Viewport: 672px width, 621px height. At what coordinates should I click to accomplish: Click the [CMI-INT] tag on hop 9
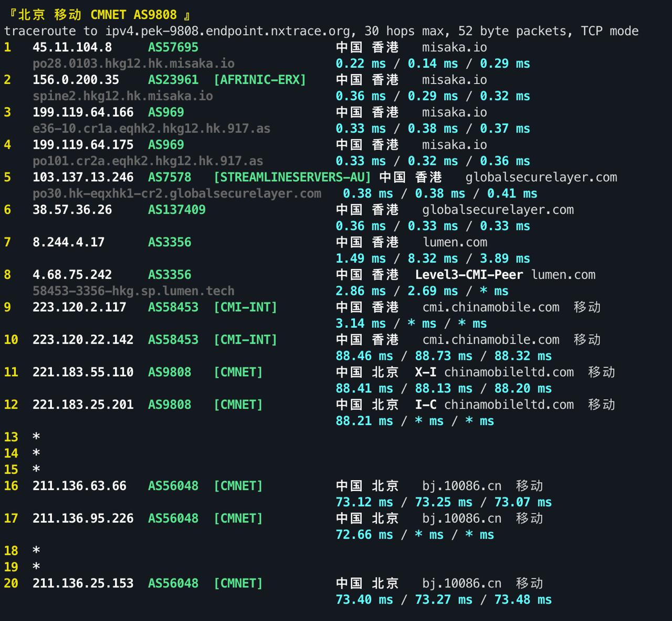pos(246,307)
